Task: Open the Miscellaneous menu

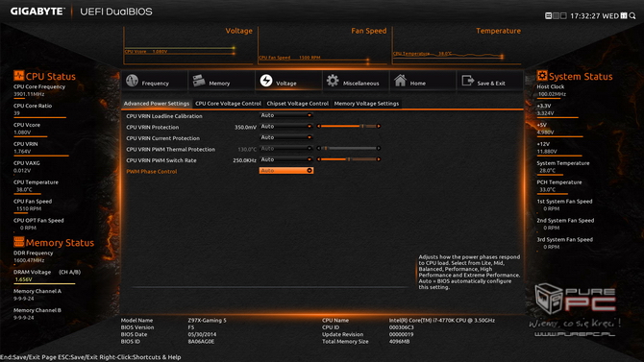Action: (x=356, y=81)
